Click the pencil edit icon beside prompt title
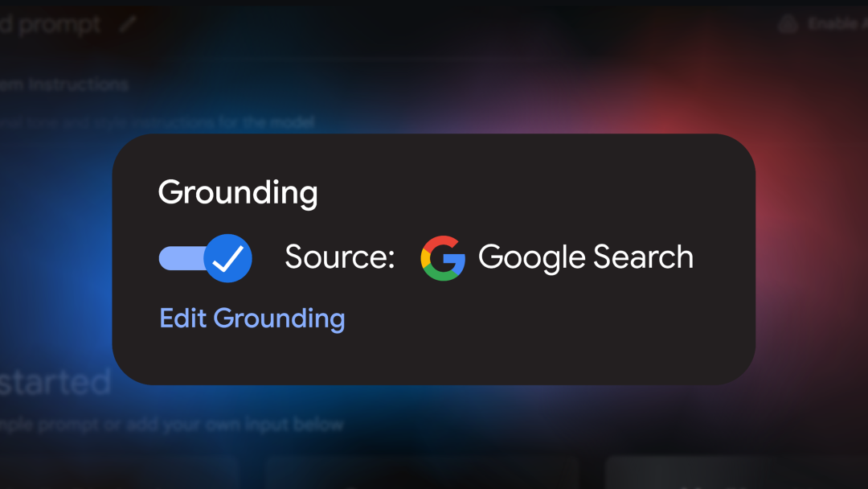The height and width of the screenshot is (489, 868). pyautogui.click(x=128, y=24)
